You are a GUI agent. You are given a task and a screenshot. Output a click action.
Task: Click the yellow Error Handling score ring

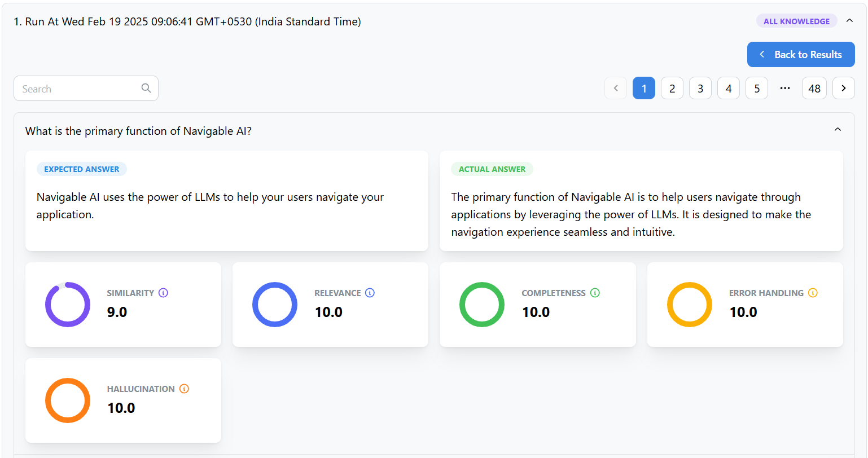690,305
